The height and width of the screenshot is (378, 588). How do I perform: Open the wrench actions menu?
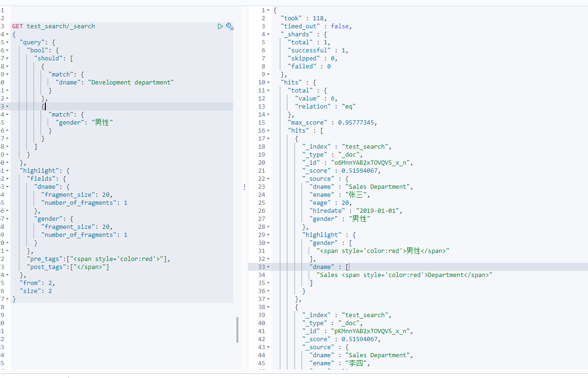(230, 26)
